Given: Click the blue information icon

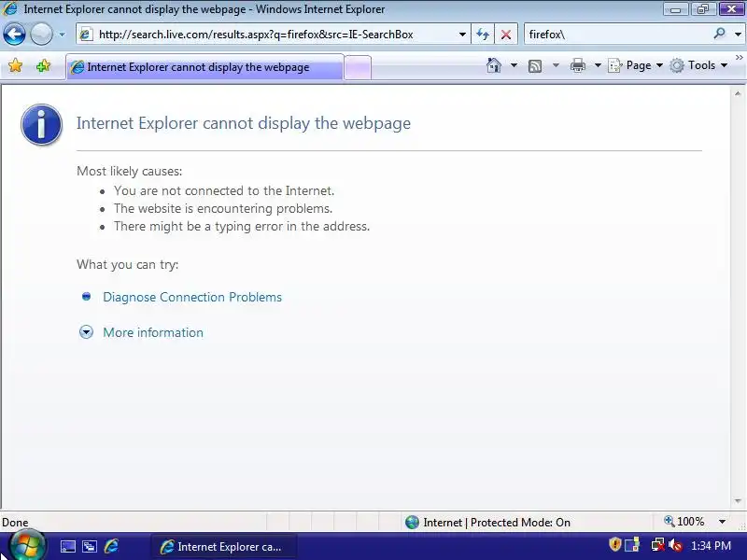Looking at the screenshot, I should click(x=41, y=125).
